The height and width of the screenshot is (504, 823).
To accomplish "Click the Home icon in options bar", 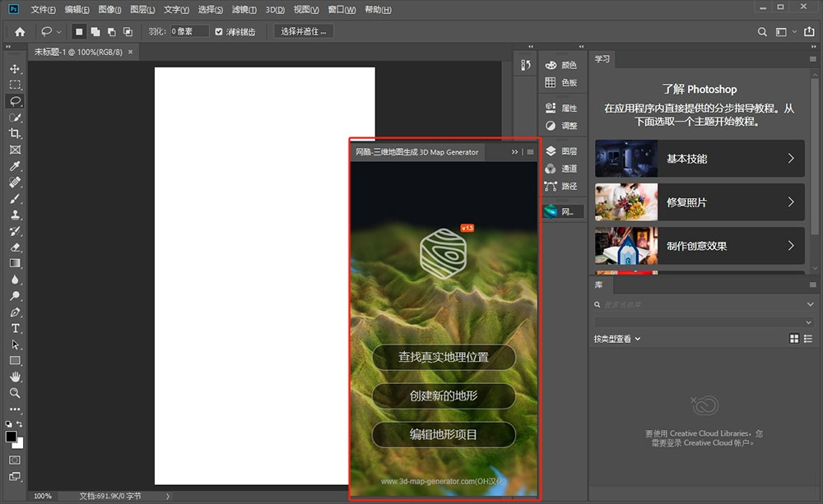I will click(20, 32).
